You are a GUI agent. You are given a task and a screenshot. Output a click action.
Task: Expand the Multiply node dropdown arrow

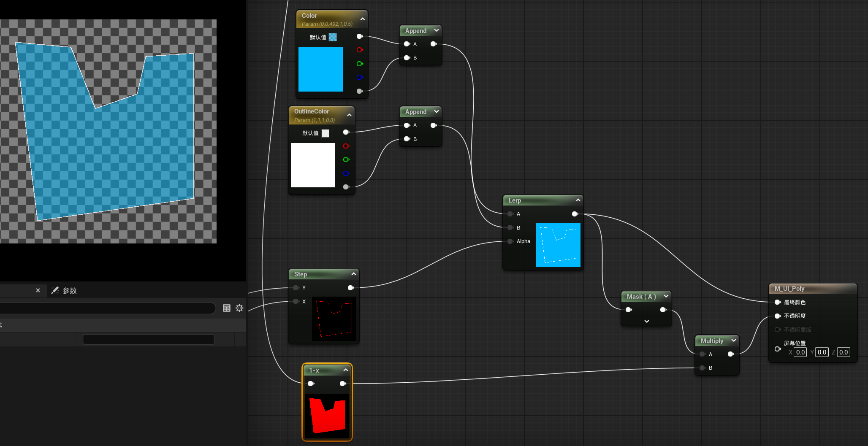[734, 341]
